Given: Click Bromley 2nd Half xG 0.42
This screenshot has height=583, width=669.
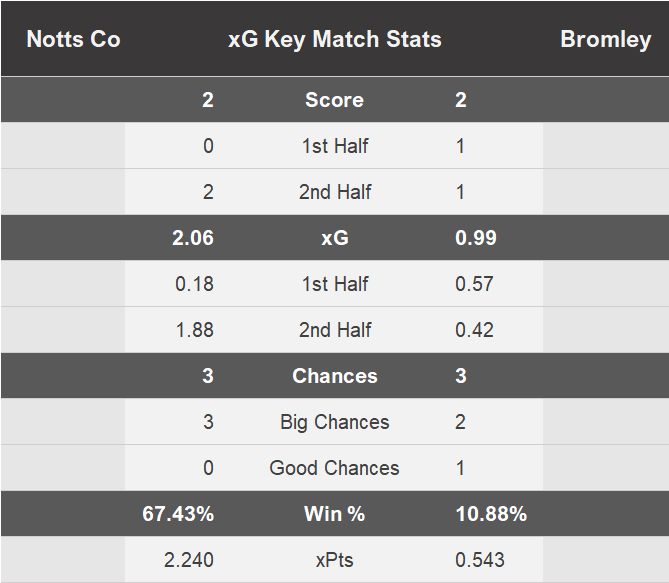Looking at the screenshot, I should [475, 330].
